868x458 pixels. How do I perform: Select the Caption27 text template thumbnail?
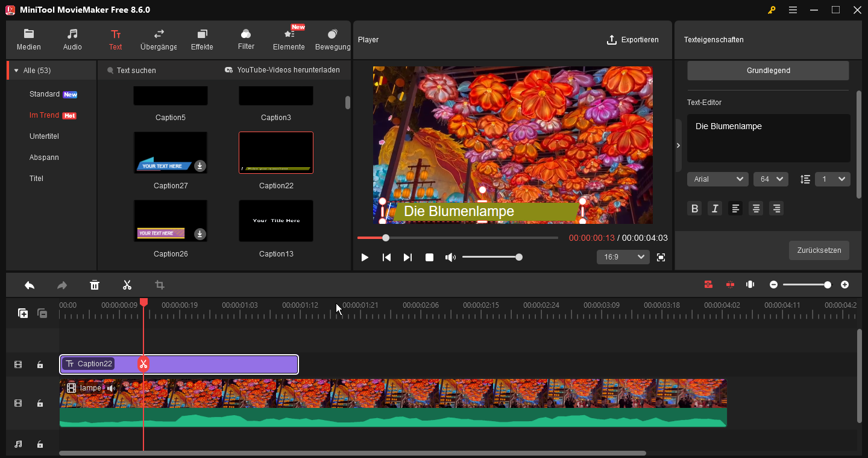pyautogui.click(x=171, y=152)
